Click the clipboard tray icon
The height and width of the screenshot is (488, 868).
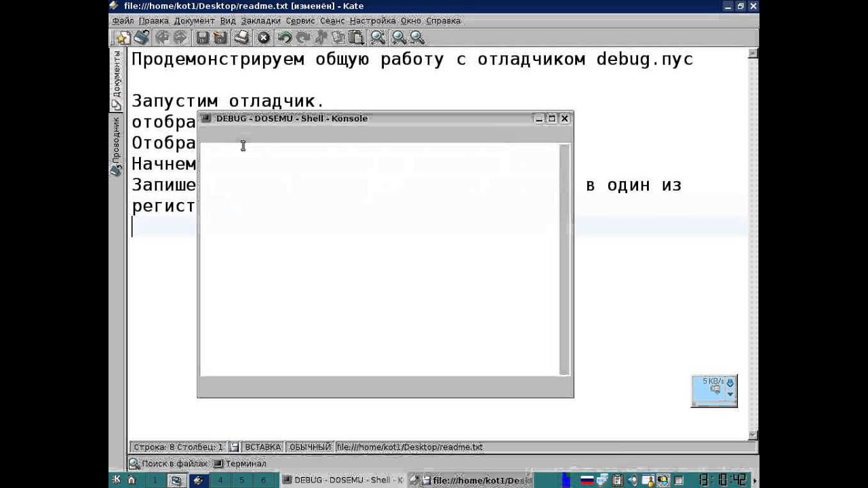617,481
